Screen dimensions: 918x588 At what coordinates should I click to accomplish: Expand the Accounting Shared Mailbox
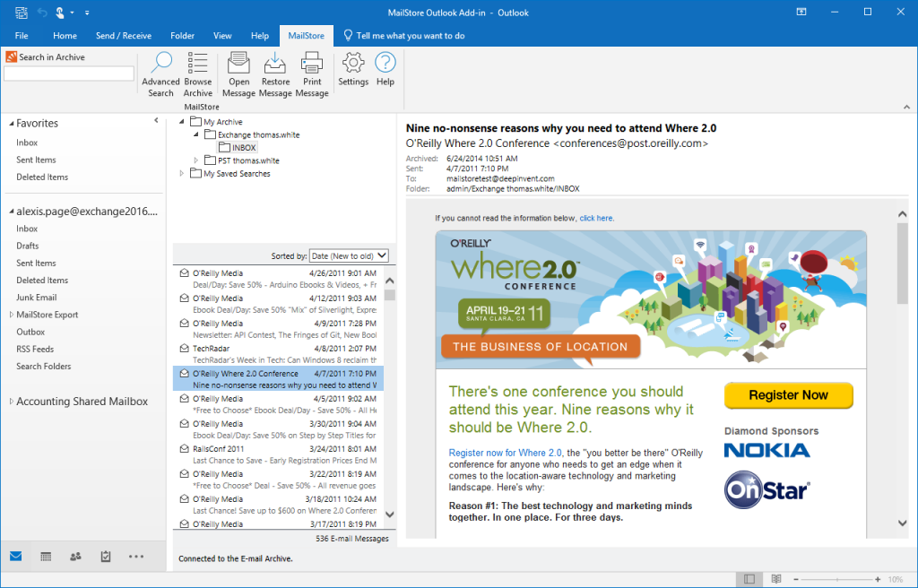coord(11,402)
